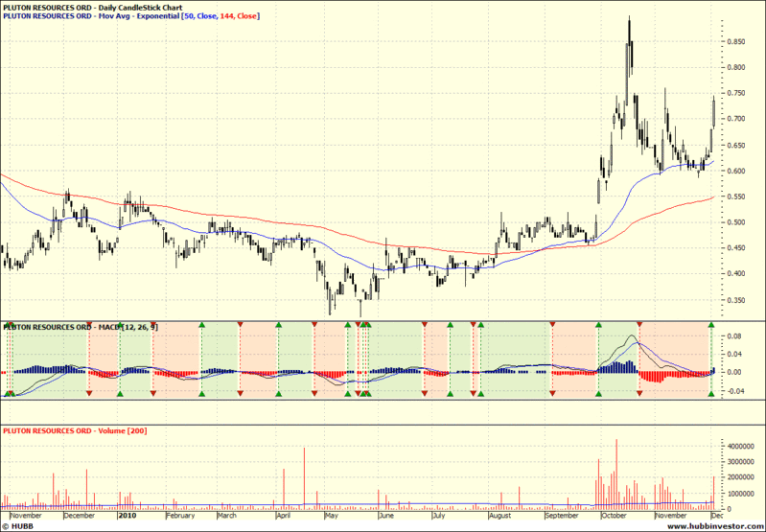
Task: Click the 0.350 price axis label
Action: coord(735,300)
